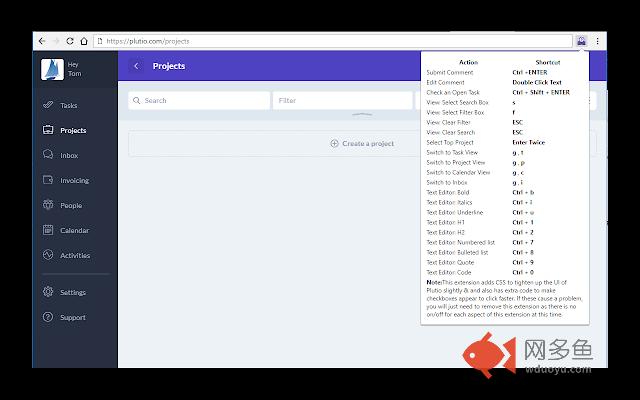Click 'Submit Comment' row in shortcut popup
This screenshot has width=640, height=400.
coord(505,72)
